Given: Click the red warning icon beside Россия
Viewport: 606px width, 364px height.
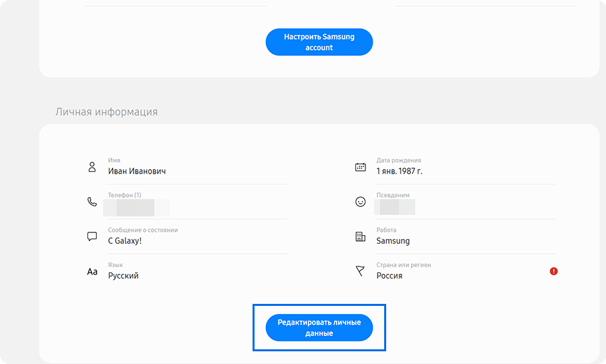Looking at the screenshot, I should tap(553, 271).
